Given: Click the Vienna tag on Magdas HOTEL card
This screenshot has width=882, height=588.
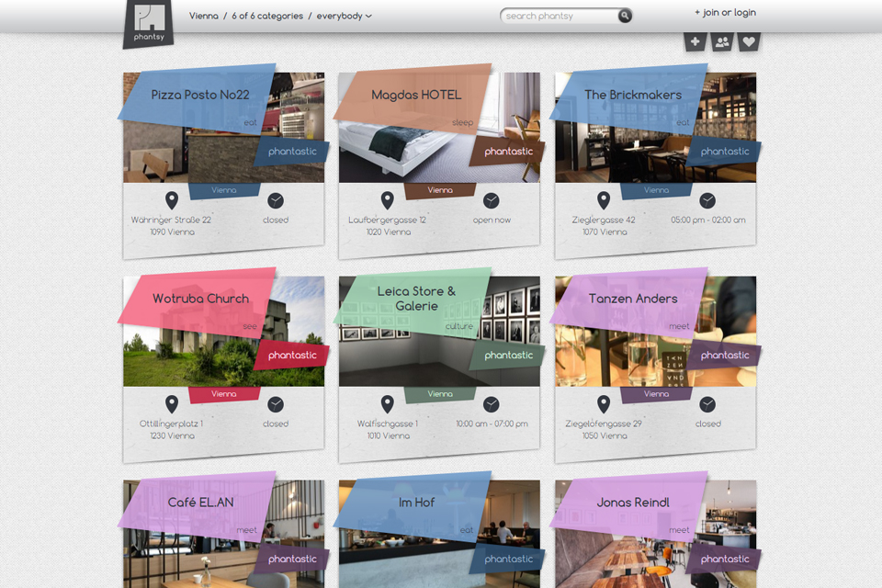Looking at the screenshot, I should 440,190.
